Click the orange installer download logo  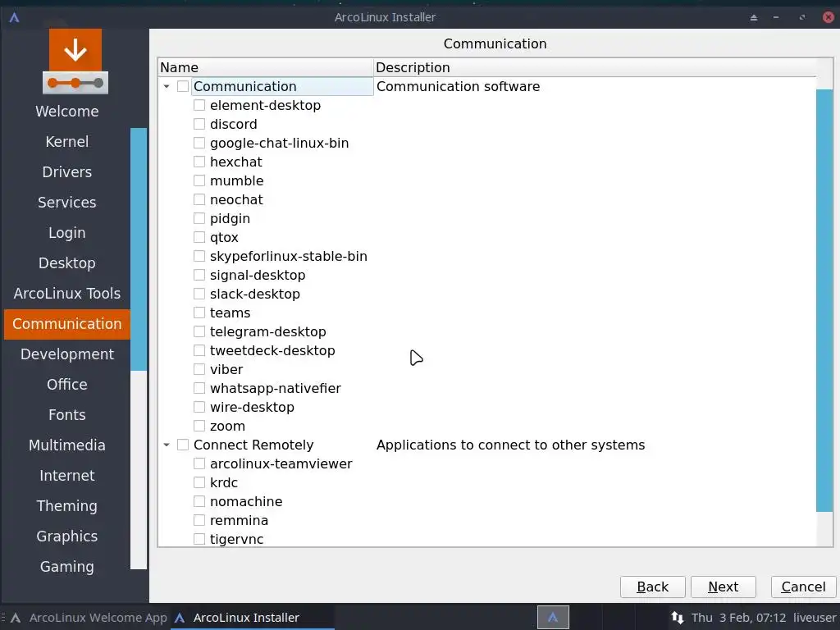point(75,62)
